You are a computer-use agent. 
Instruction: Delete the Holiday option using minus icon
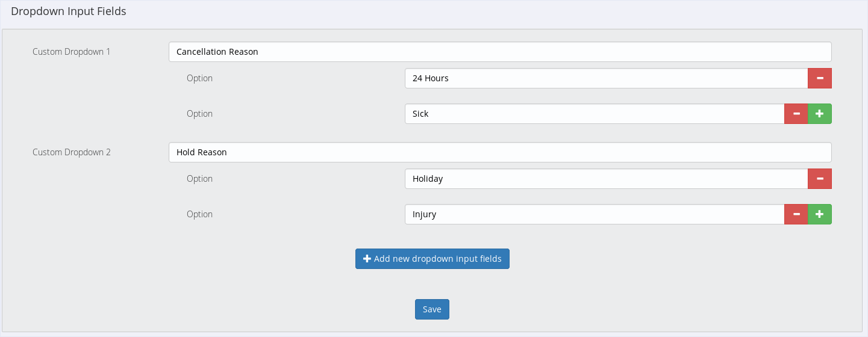tap(819, 179)
